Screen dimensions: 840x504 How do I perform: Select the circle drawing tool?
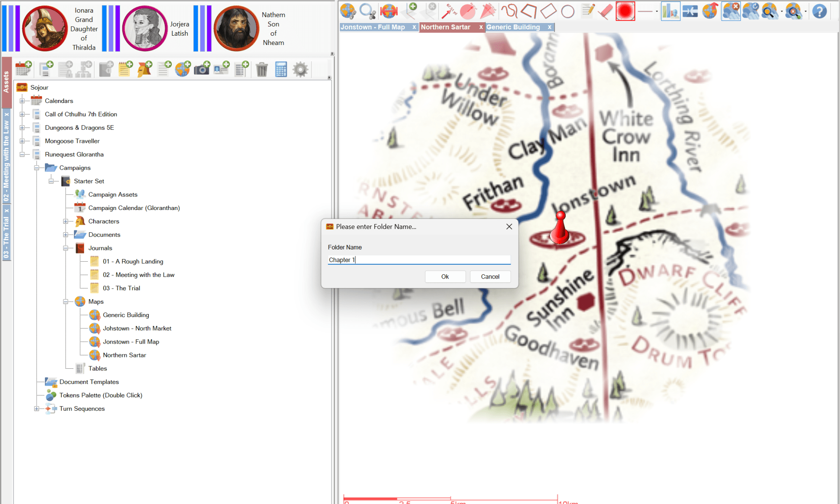(568, 11)
